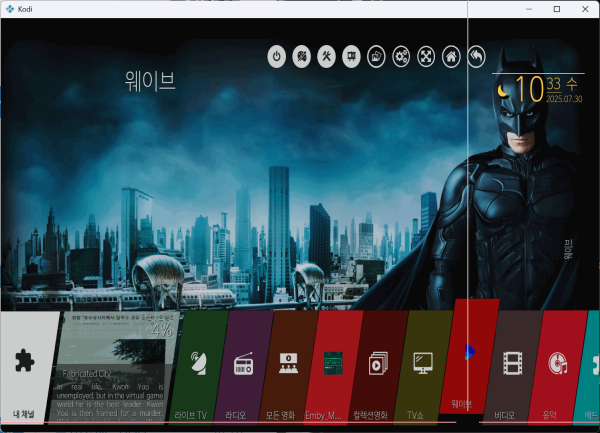Click the large 웨이브 heading
Image resolution: width=600 pixels, height=433 pixels.
pyautogui.click(x=150, y=81)
